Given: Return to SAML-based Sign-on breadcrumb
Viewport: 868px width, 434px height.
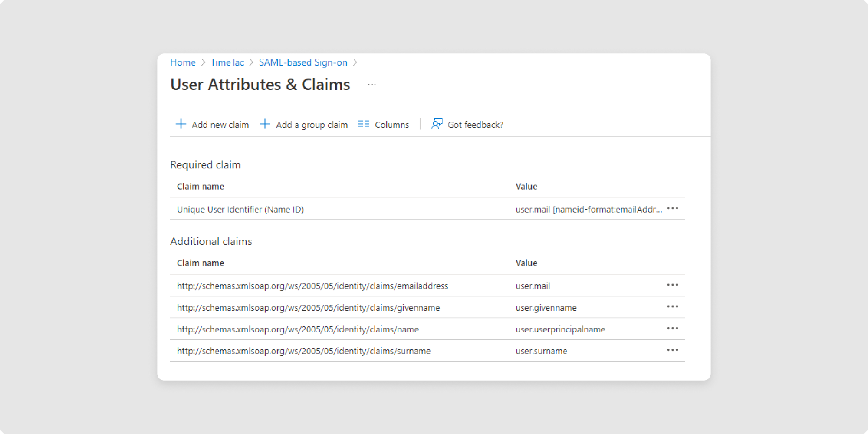Looking at the screenshot, I should point(303,62).
